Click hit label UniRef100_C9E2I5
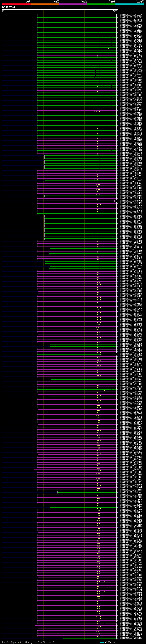 (x=131, y=412)
